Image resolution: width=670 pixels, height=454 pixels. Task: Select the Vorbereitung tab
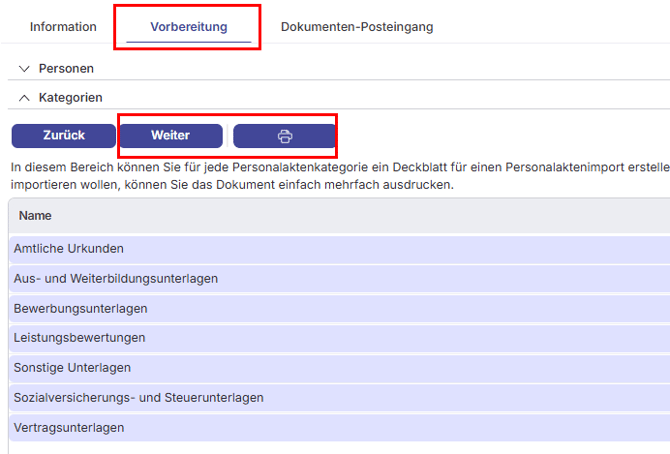(188, 27)
